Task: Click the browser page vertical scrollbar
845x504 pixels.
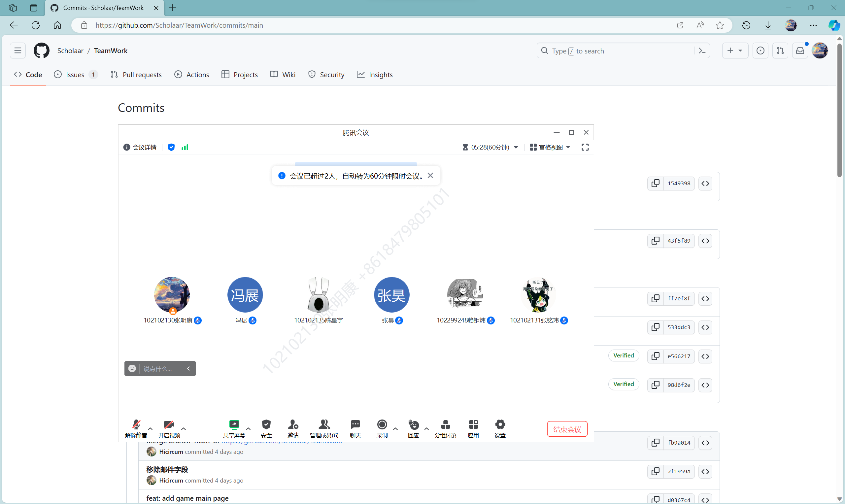Action: [x=840, y=110]
